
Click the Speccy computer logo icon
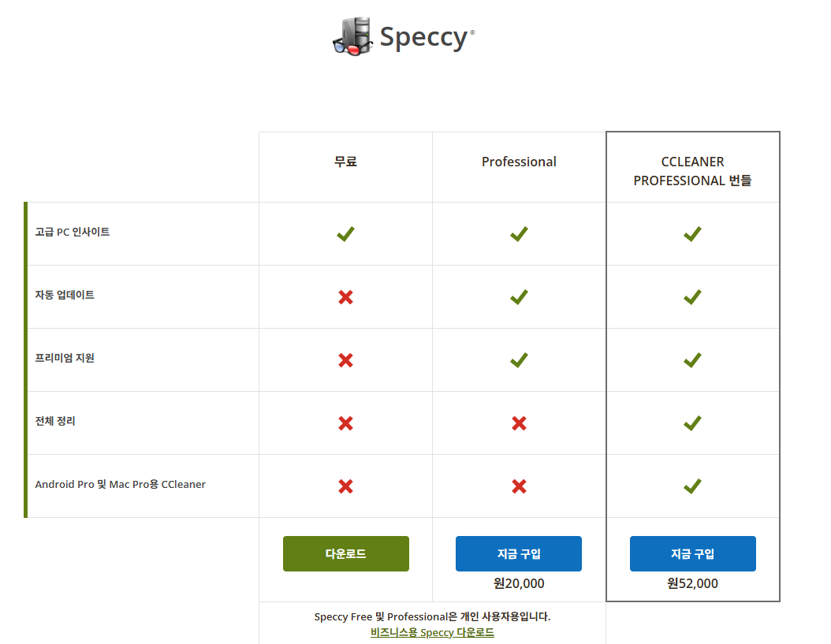(353, 36)
